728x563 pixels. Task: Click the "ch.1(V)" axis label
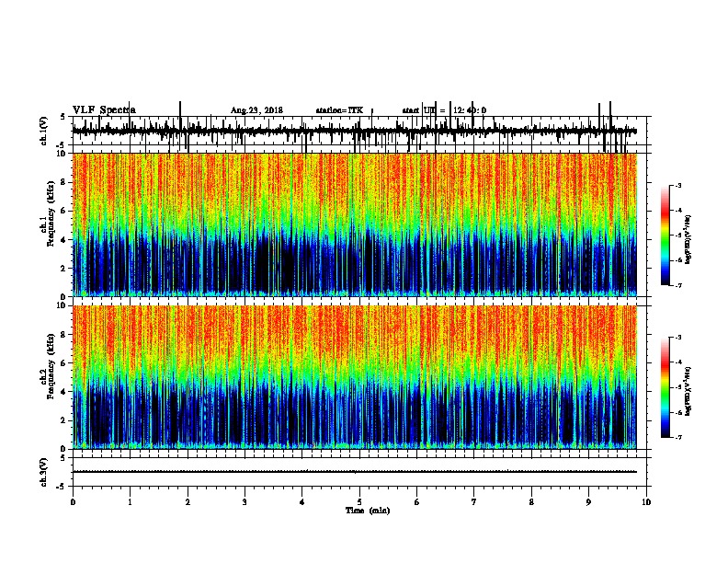[44, 131]
